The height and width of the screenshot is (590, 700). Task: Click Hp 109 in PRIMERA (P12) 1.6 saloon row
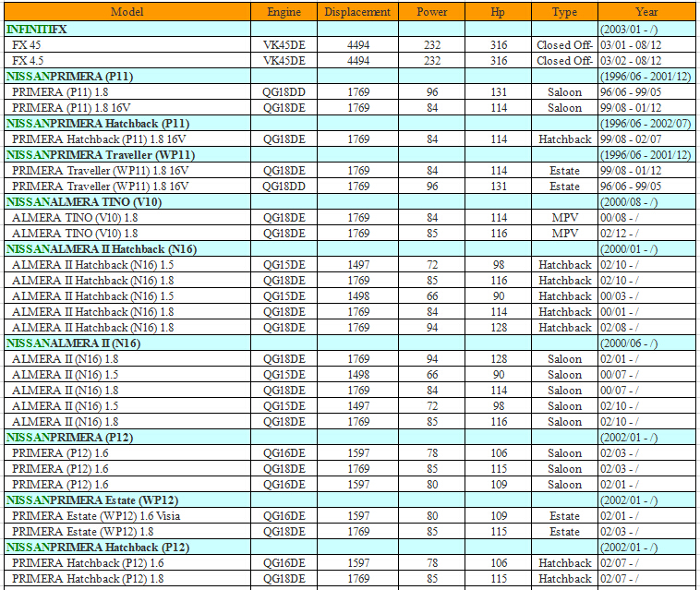point(499,484)
